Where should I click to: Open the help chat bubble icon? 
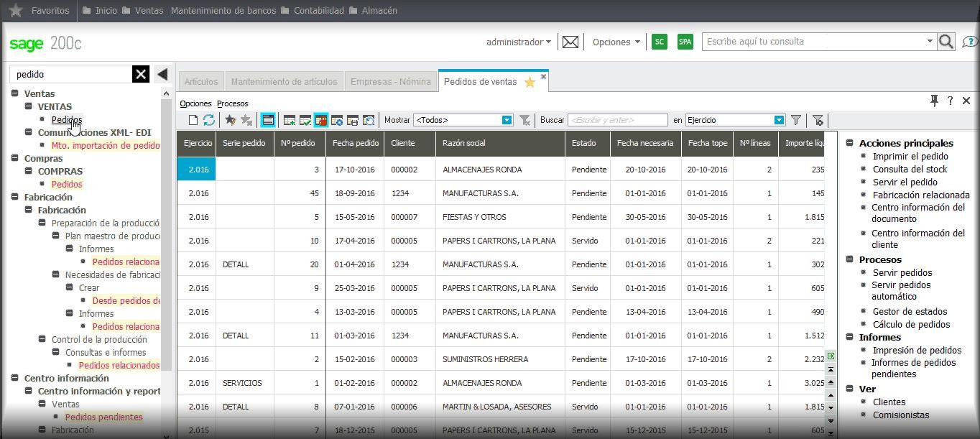tap(970, 42)
